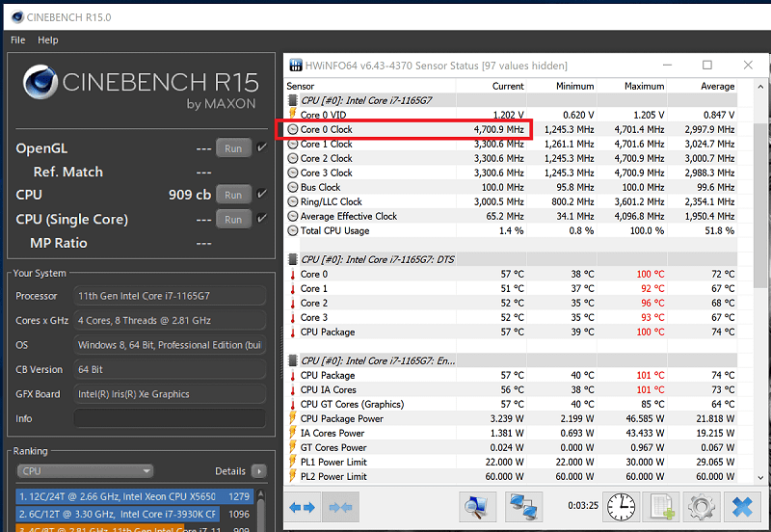Click Core 0 VID lightning bolt icon
Image resolution: width=771 pixels, height=532 pixels.
point(293,114)
